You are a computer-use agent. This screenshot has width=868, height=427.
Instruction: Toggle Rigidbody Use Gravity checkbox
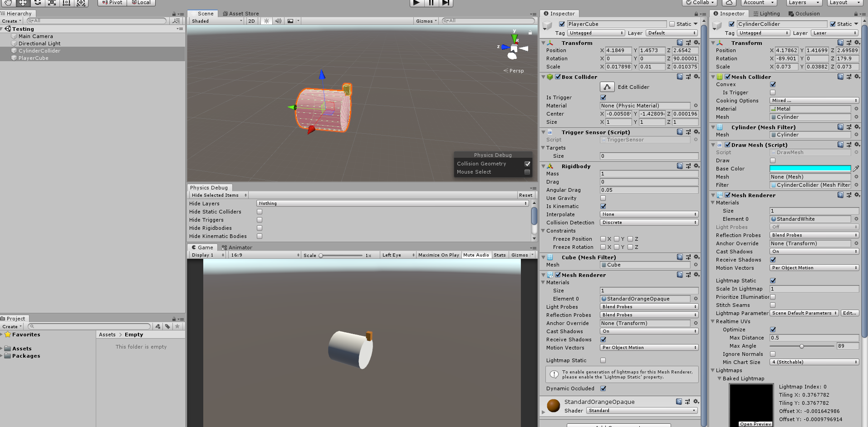pos(603,198)
